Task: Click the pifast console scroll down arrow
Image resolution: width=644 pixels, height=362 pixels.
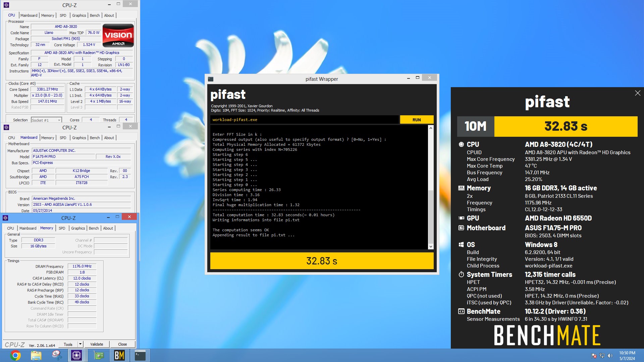Action: (x=431, y=247)
